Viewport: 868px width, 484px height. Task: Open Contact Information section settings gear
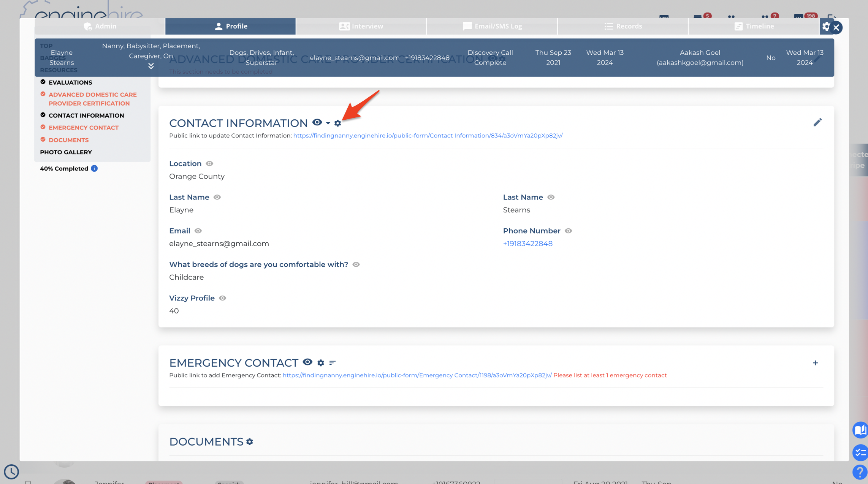click(337, 123)
